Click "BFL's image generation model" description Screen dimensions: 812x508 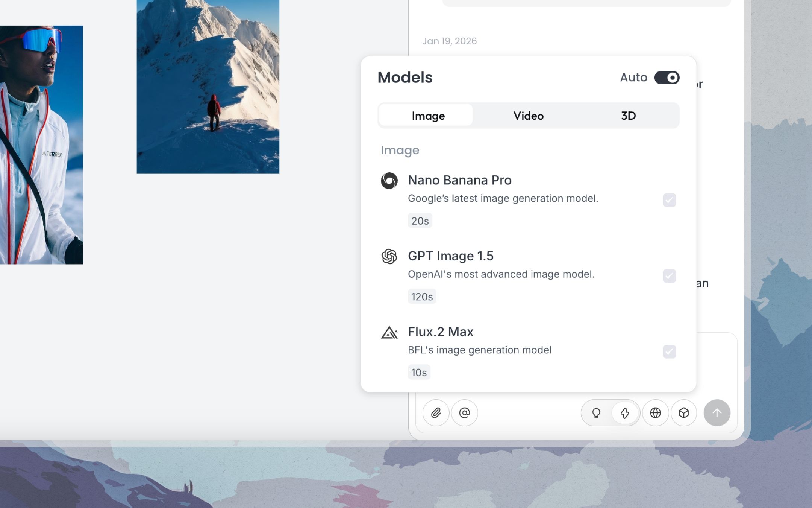pos(479,350)
